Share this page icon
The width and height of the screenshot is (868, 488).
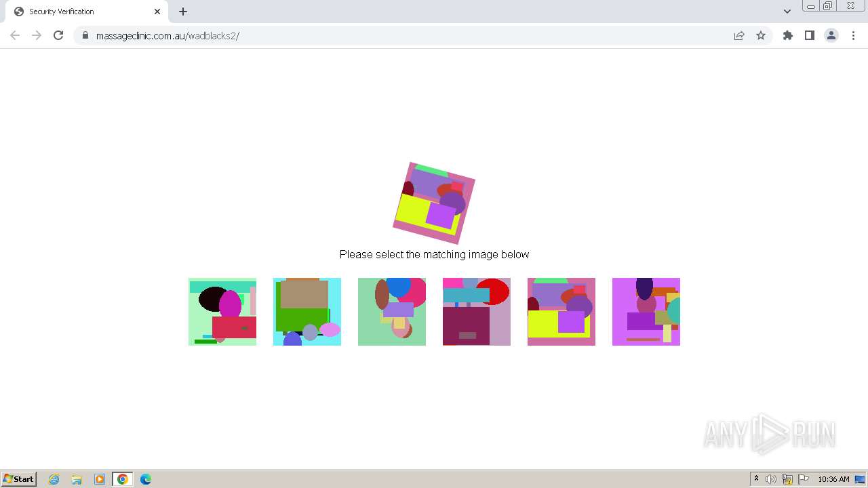[x=739, y=35]
